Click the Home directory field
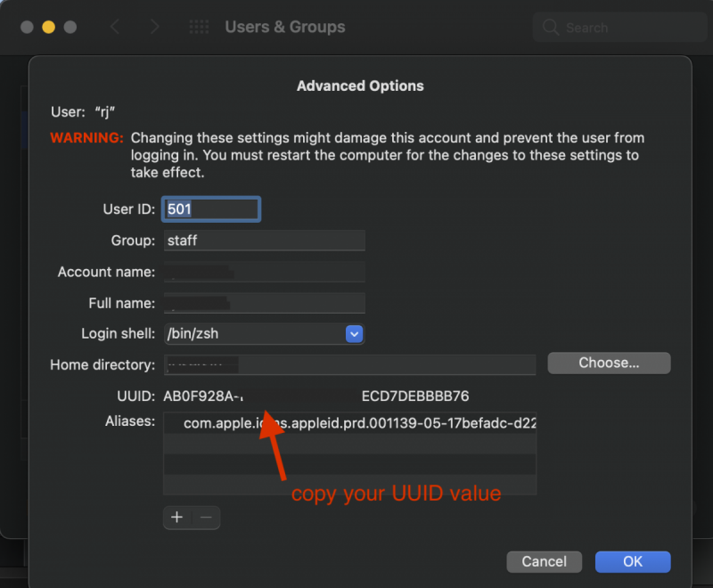The height and width of the screenshot is (588, 713). 348,364
